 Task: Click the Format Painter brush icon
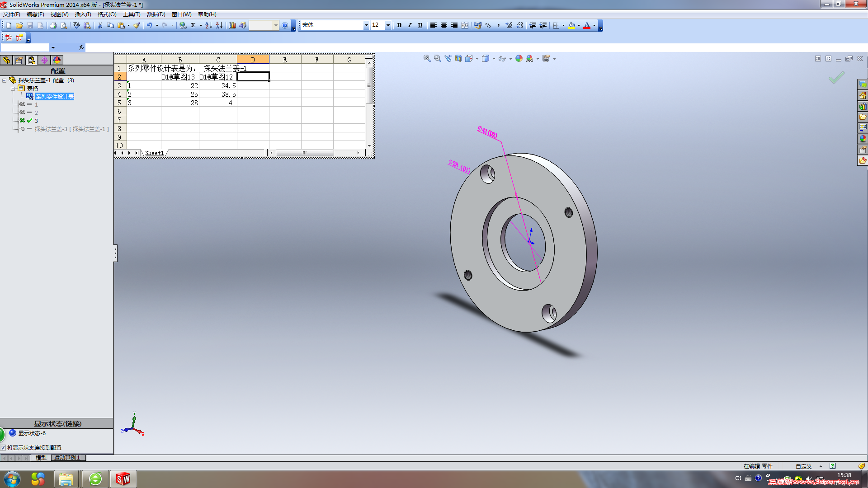coord(137,25)
